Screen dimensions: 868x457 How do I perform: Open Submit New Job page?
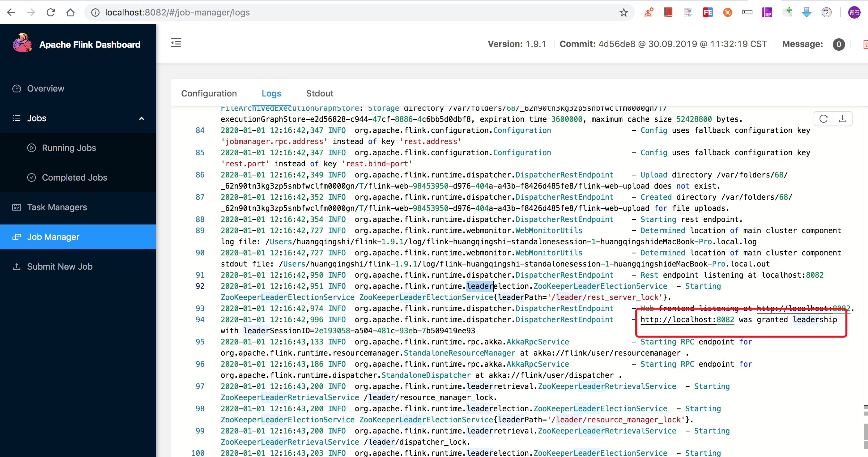click(x=60, y=267)
